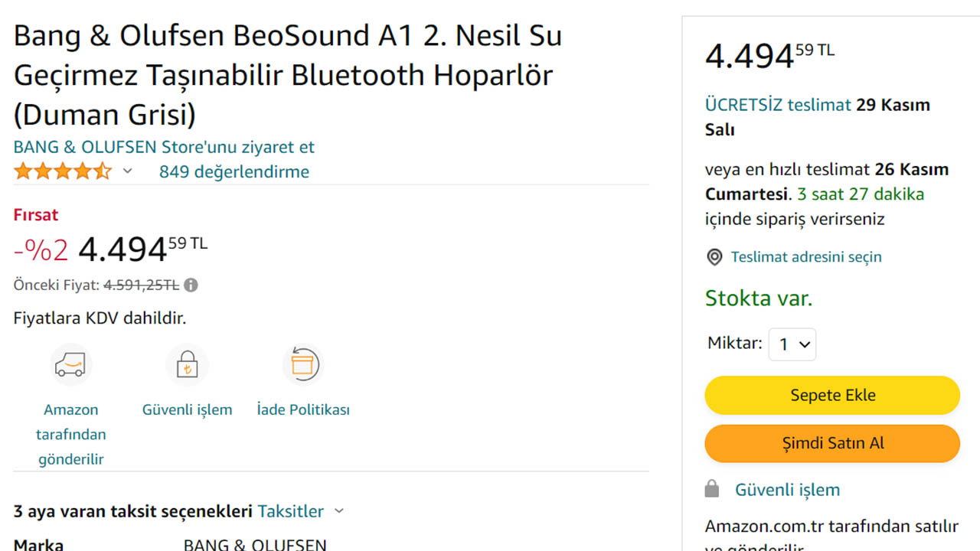Select the İade Politikası return arrow icon
Screen dimensions: 980x551
point(303,364)
